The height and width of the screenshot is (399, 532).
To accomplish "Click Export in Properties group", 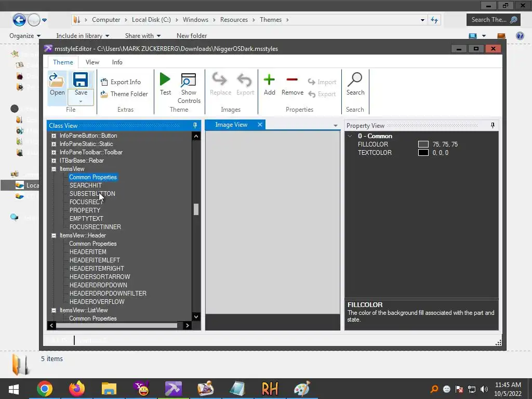I will (x=322, y=94).
